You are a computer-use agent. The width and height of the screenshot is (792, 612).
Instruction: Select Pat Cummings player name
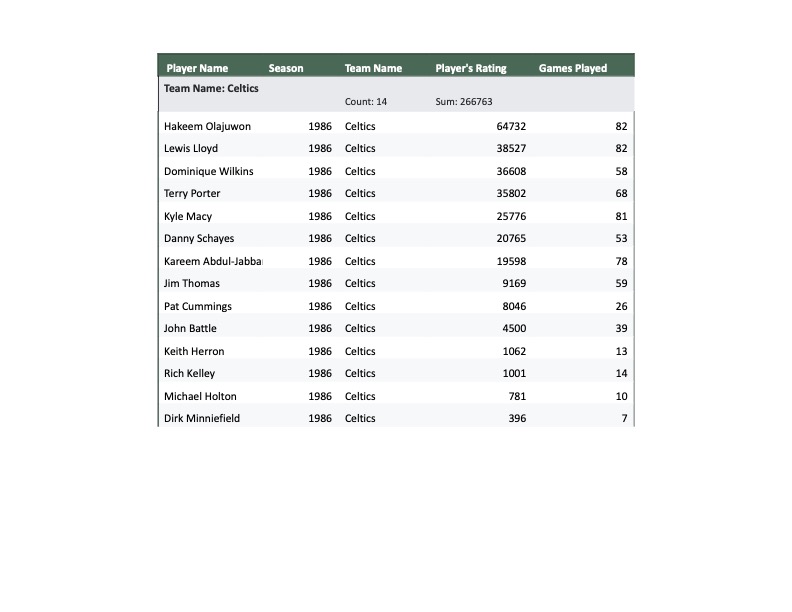[198, 306]
